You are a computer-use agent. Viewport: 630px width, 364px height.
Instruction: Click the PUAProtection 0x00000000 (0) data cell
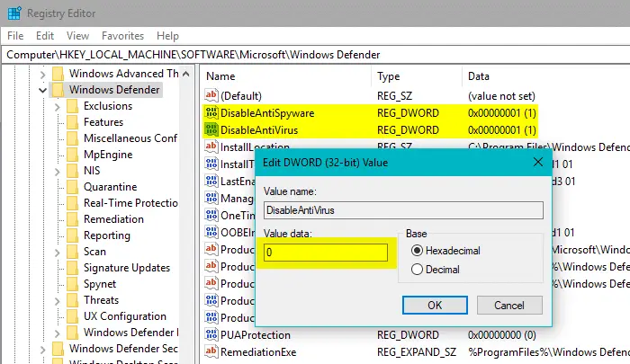tap(502, 335)
